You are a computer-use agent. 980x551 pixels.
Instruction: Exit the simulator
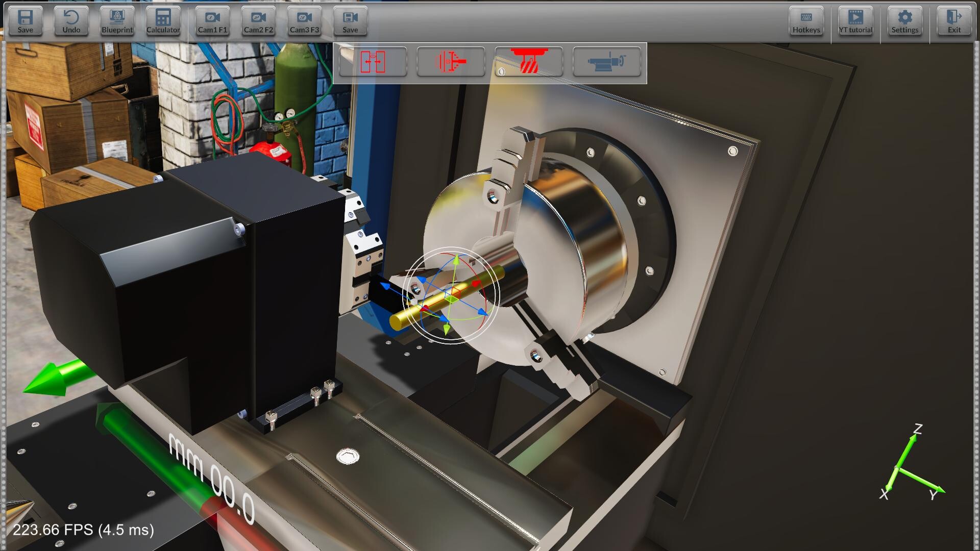(x=953, y=20)
